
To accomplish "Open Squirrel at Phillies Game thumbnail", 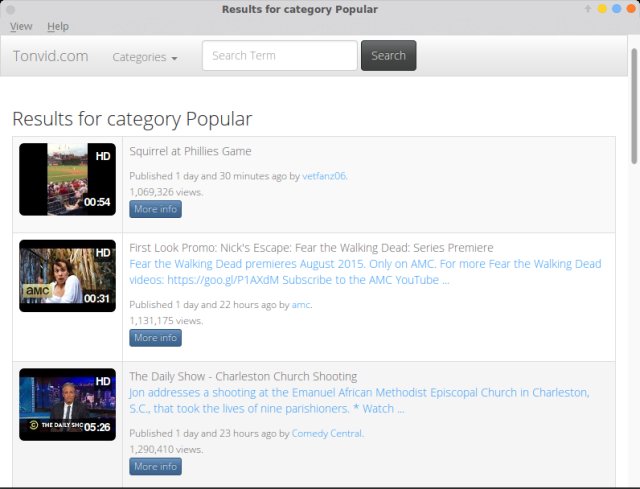I will (67, 179).
